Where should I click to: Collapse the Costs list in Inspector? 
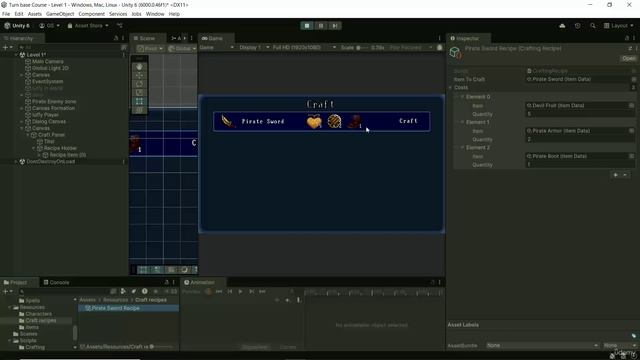coord(451,87)
